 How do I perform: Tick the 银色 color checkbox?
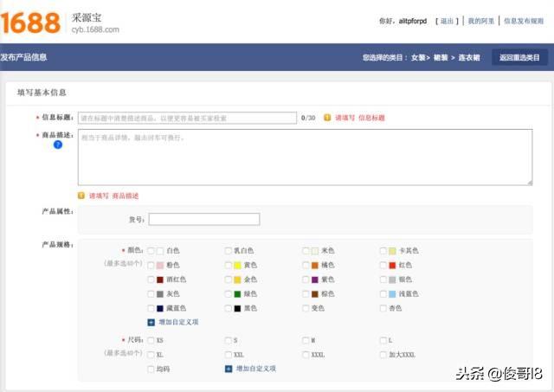point(383,280)
